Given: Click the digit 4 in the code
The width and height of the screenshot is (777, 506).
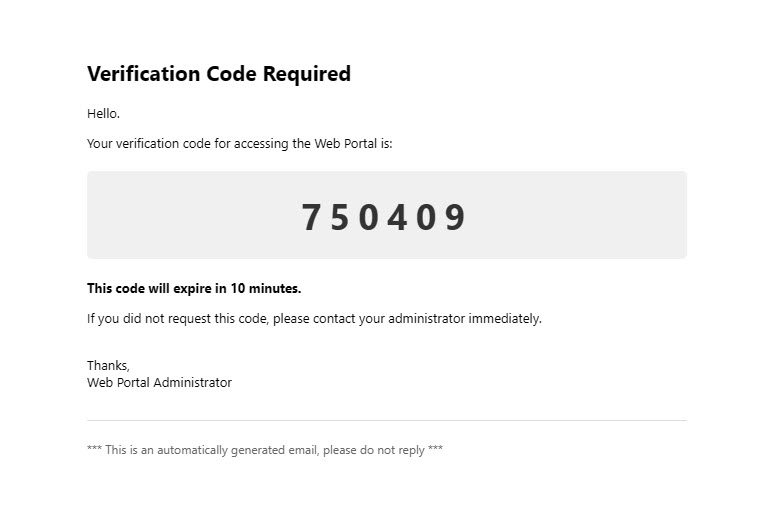Looking at the screenshot, I should click(x=397, y=217).
